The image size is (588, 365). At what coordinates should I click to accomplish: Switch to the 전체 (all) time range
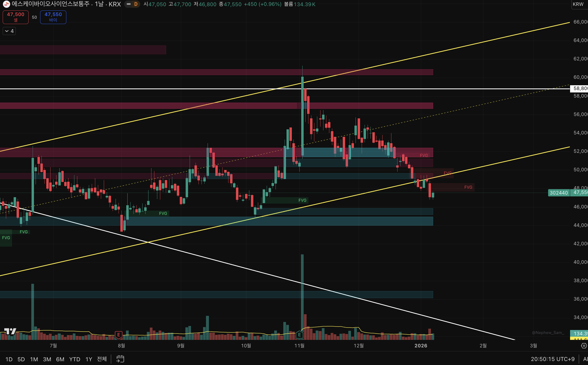tap(102, 359)
